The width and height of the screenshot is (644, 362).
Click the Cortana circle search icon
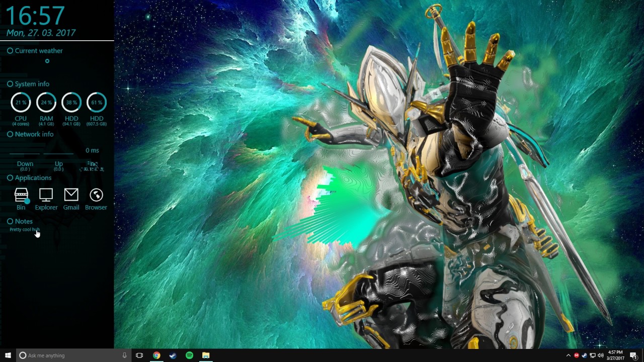click(23, 355)
